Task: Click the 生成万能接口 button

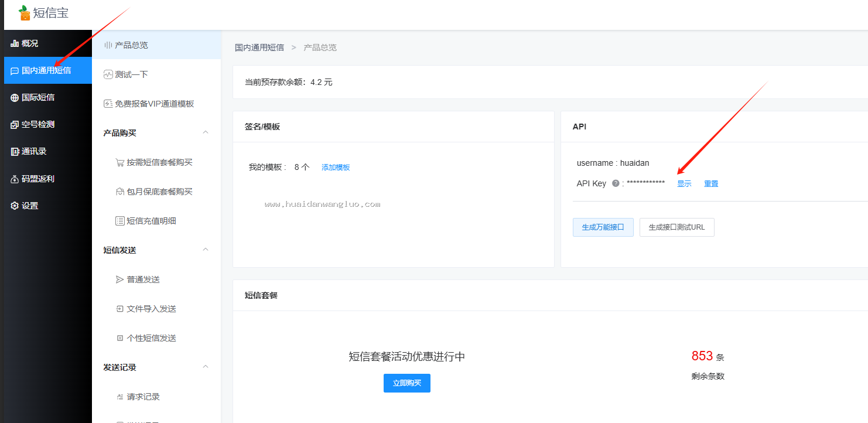Action: (x=603, y=227)
